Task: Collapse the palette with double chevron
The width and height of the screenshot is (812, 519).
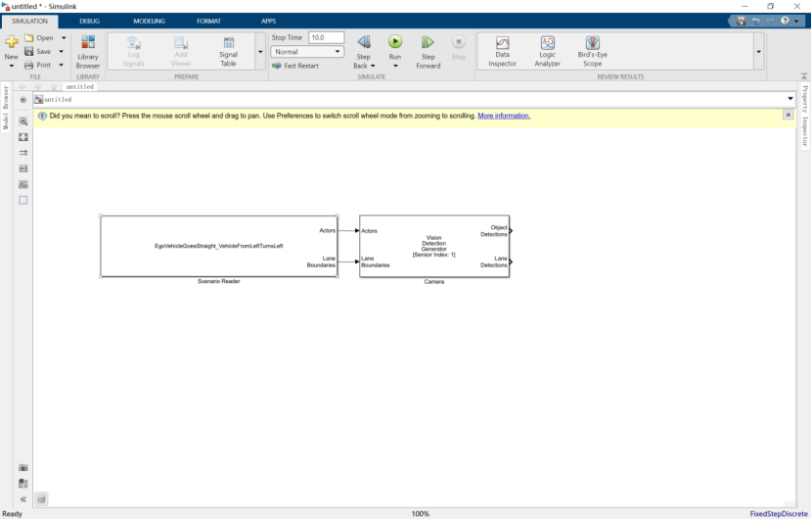Action: (23, 499)
